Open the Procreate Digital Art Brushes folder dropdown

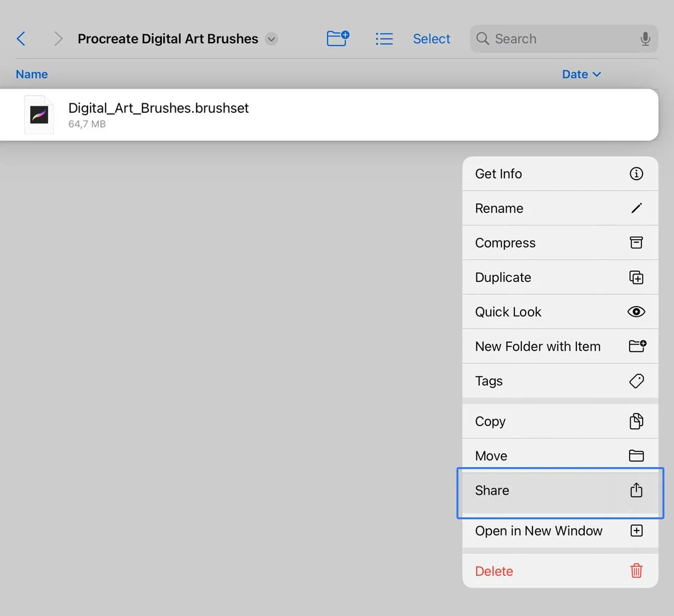[x=271, y=39]
